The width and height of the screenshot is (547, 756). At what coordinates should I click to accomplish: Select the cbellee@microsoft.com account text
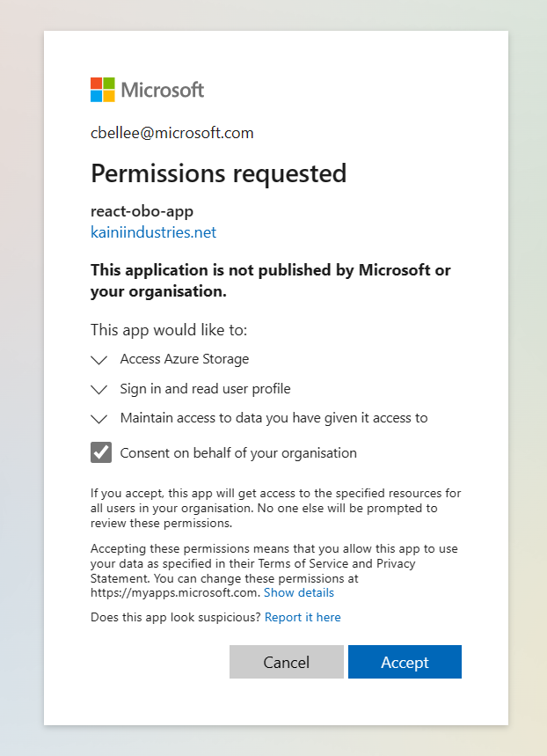(x=172, y=133)
